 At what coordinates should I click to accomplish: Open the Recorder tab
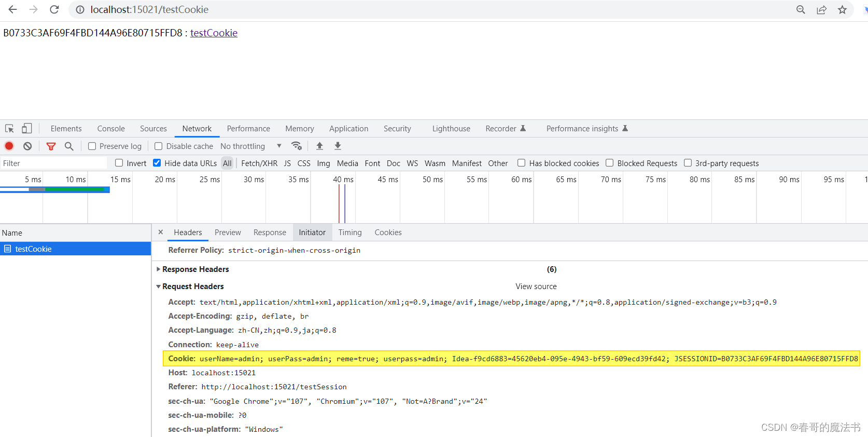click(506, 129)
